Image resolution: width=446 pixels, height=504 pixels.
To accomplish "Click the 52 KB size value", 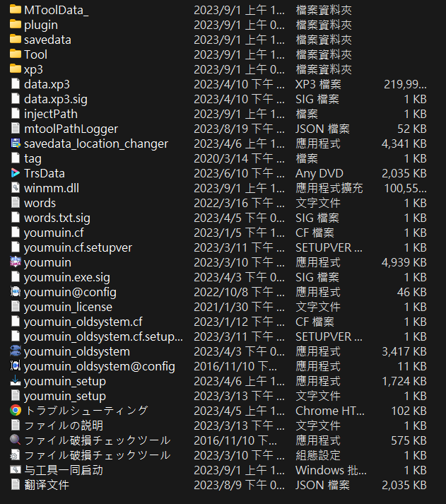I will (412, 129).
